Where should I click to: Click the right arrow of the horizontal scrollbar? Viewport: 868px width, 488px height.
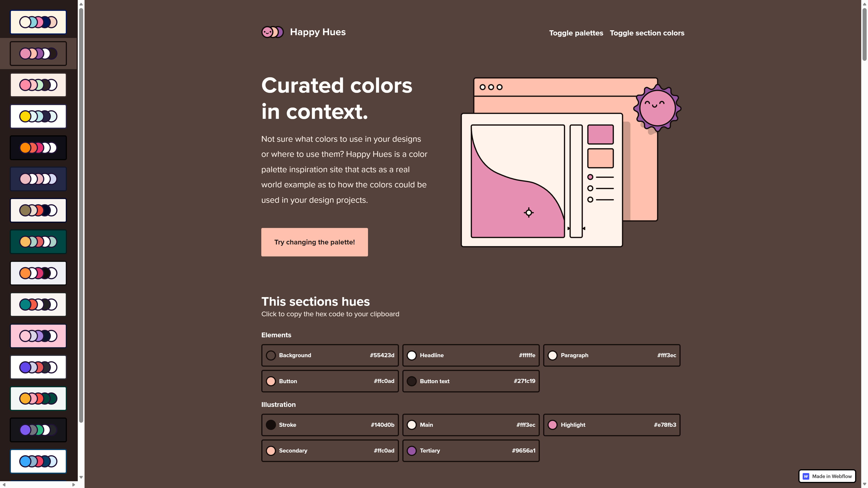point(73,485)
